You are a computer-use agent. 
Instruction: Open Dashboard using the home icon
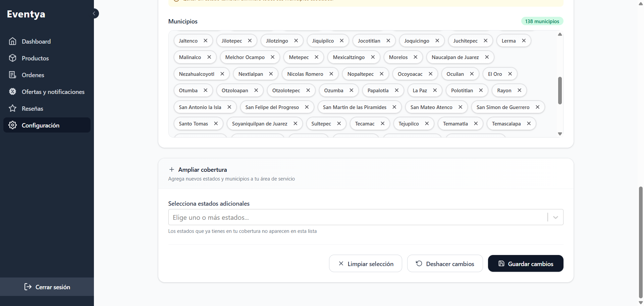coord(13,41)
